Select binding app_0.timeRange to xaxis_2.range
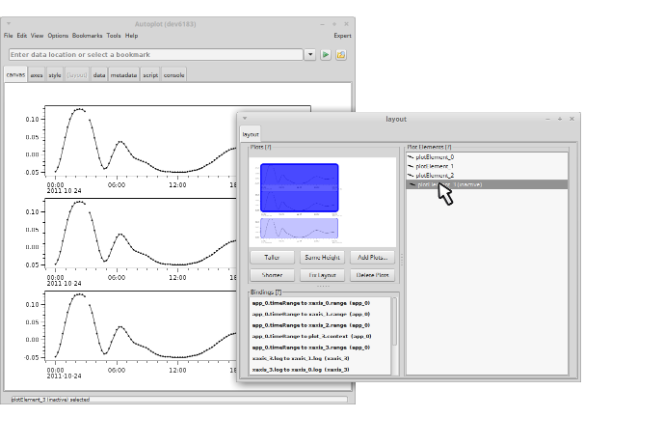The image size is (664, 445). (321, 325)
